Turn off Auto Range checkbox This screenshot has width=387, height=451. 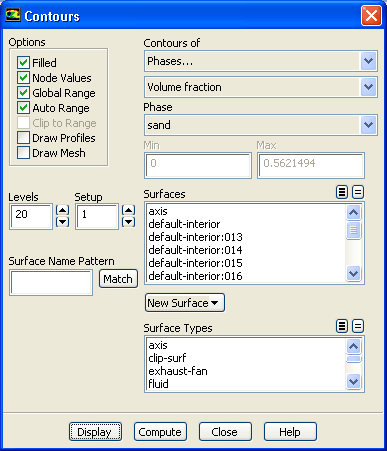pos(23,108)
